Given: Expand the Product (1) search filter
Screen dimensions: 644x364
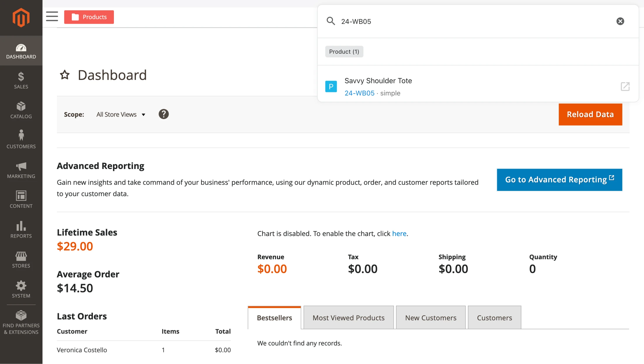Looking at the screenshot, I should (344, 51).
